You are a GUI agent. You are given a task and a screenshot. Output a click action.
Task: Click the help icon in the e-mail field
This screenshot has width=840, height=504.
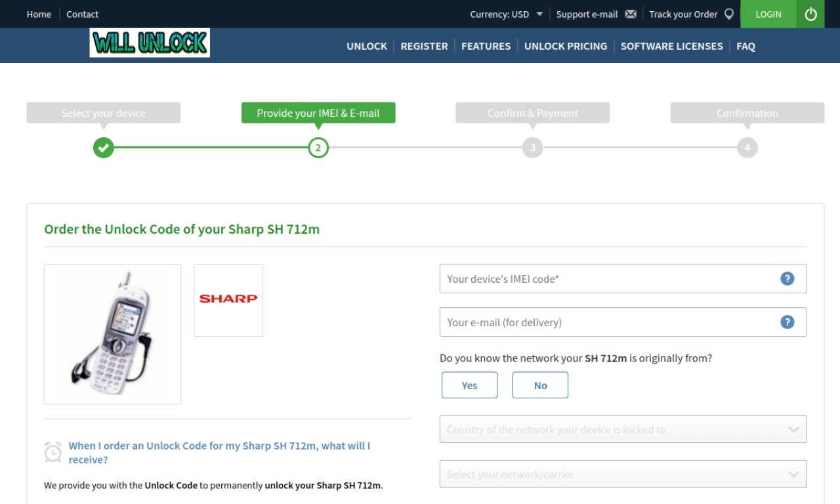pyautogui.click(x=787, y=322)
